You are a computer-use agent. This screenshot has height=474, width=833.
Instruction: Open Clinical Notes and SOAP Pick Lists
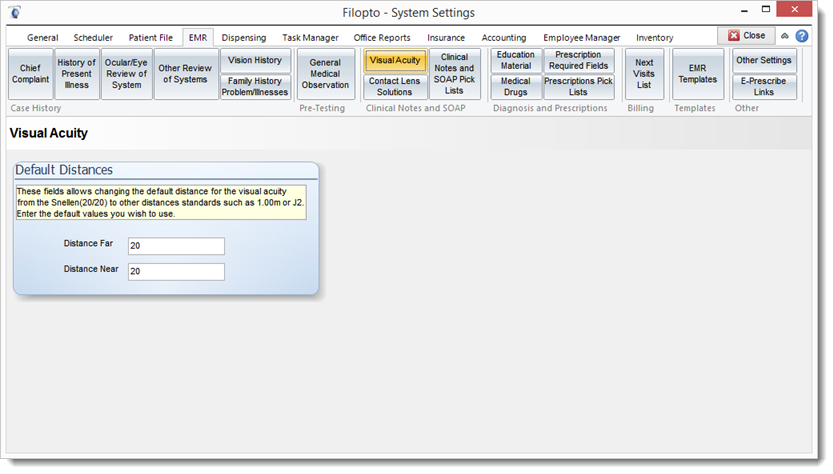(454, 74)
